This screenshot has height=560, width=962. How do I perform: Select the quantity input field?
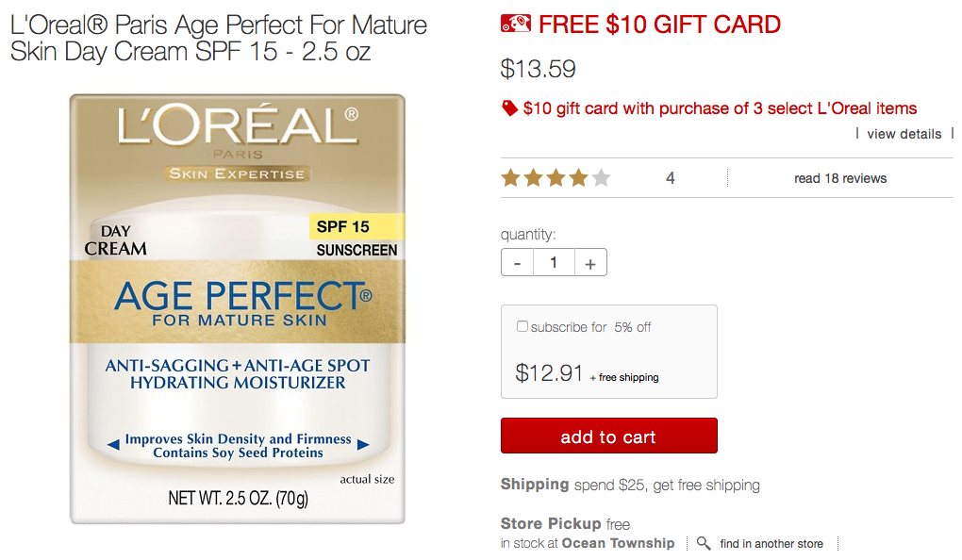coord(554,262)
